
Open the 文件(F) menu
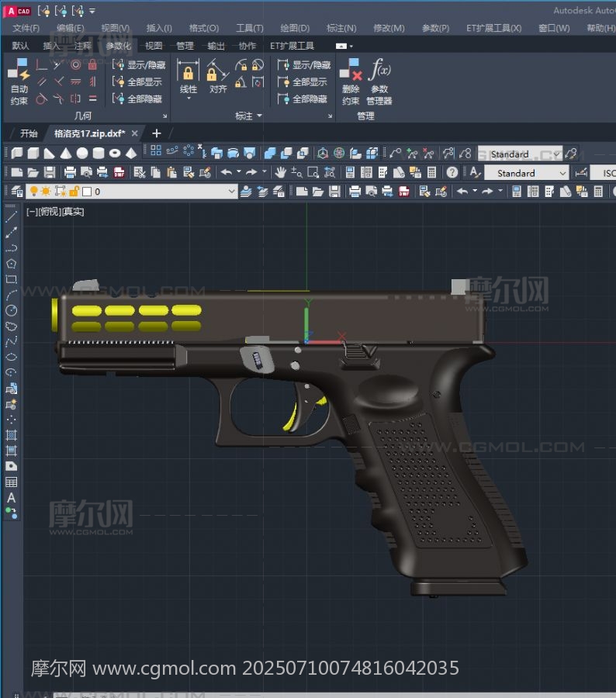click(x=26, y=28)
